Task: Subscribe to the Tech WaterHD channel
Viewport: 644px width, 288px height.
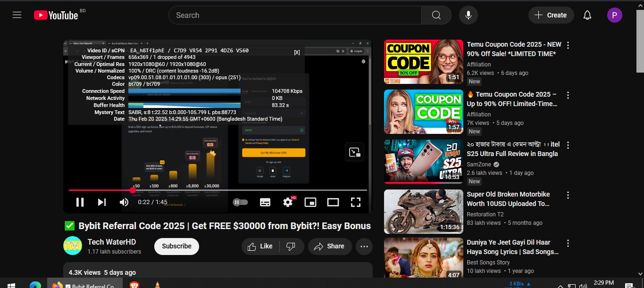Action: [176, 246]
